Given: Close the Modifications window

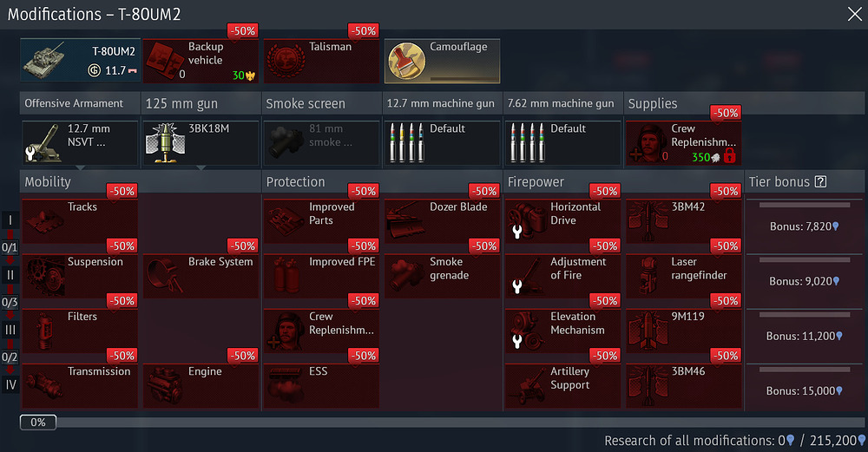Looking at the screenshot, I should (x=853, y=13).
